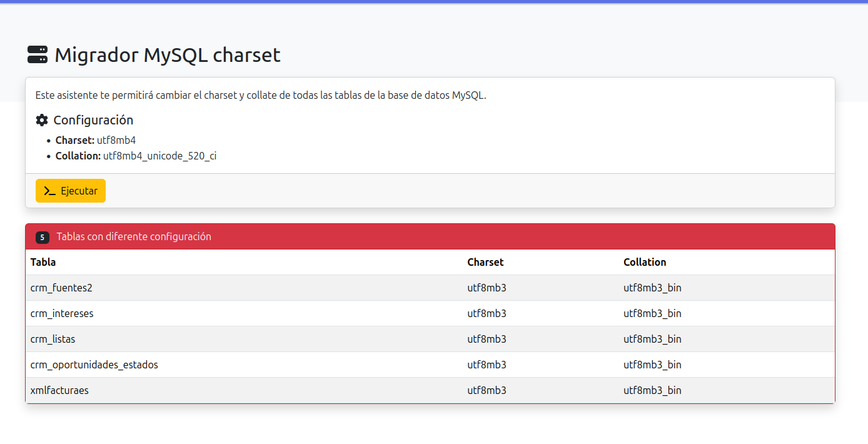The width and height of the screenshot is (868, 444).
Task: Select the crm_intereses table row
Action: point(62,313)
